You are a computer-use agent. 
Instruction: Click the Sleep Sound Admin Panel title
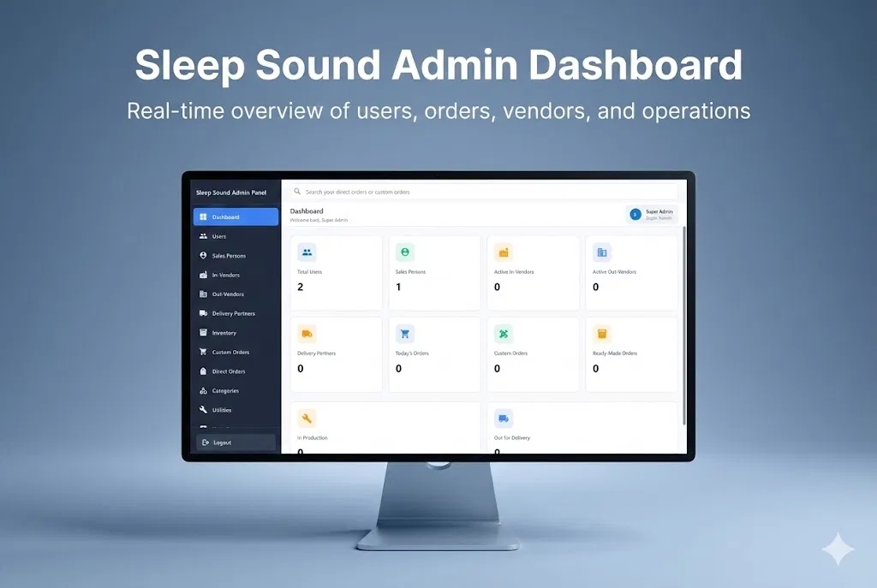tap(231, 193)
